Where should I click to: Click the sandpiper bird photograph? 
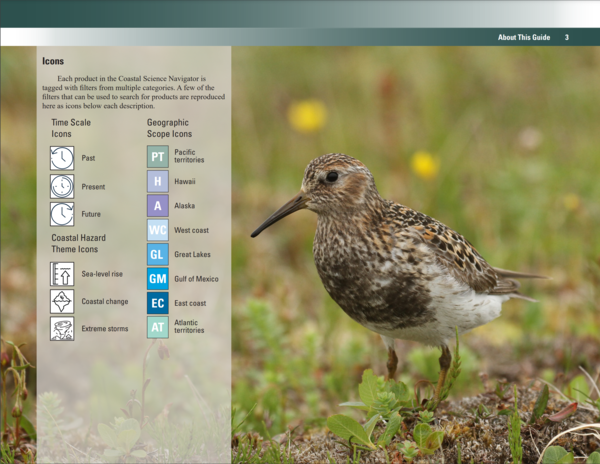point(416,255)
